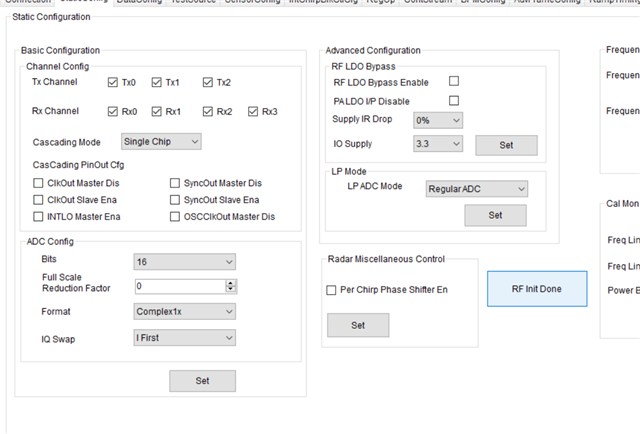
Task: Uncheck the Rx0 receive channel
Action: pyautogui.click(x=113, y=111)
